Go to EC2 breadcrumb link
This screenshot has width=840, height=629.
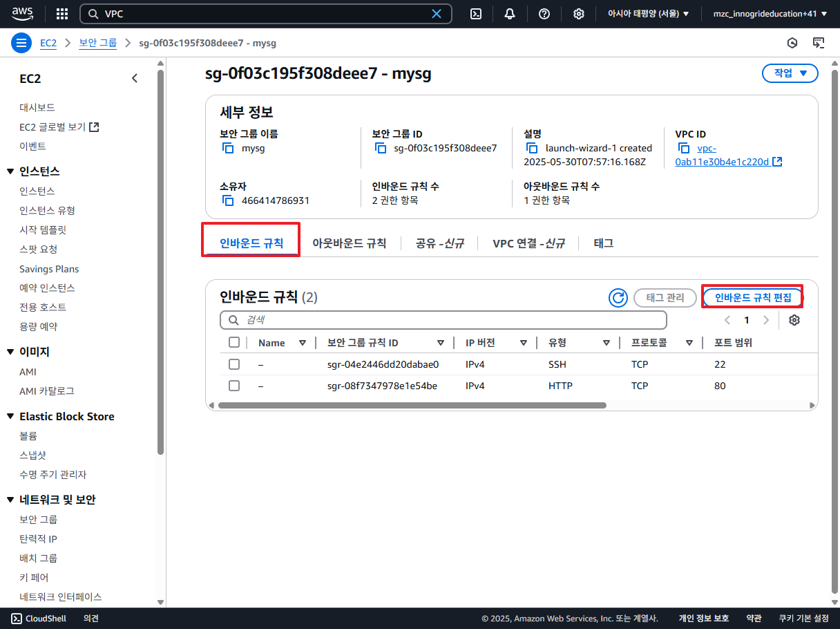48,43
